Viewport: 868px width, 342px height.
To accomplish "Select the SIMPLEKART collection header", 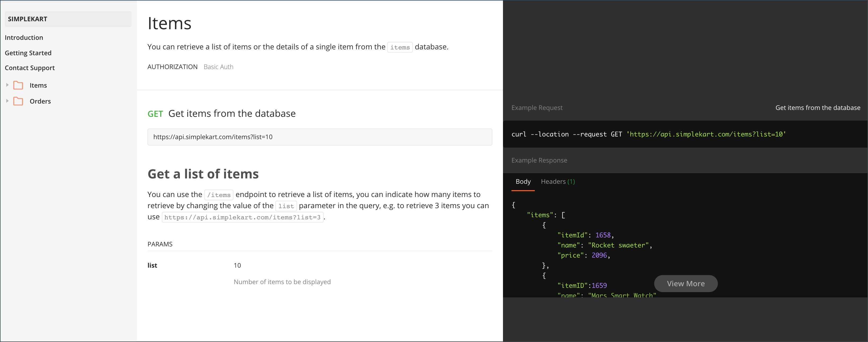I will (68, 19).
